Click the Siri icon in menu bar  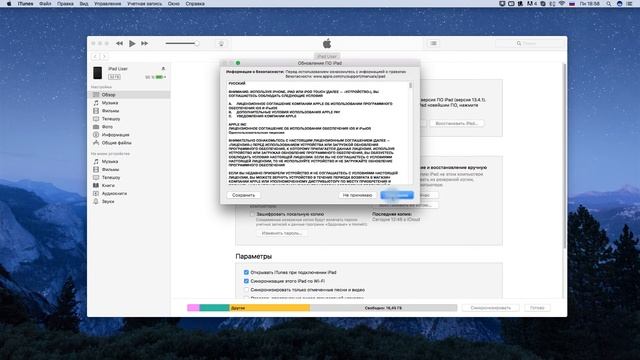(619, 4)
